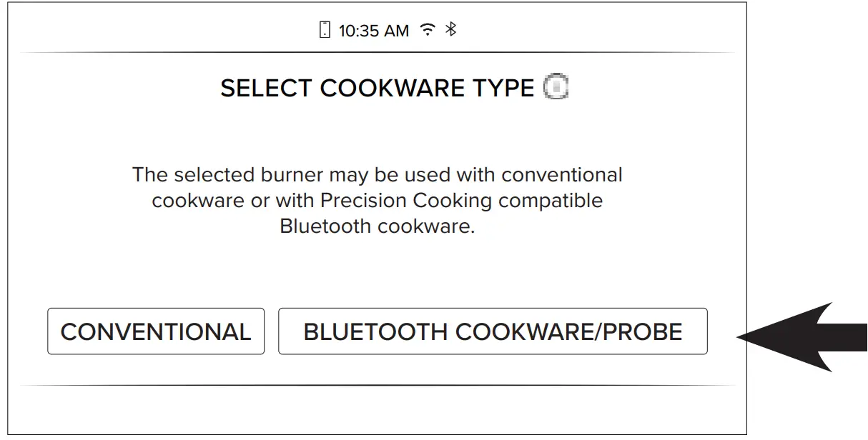868x440 pixels.
Task: Tap the 10:35 AM time display
Action: click(x=375, y=30)
